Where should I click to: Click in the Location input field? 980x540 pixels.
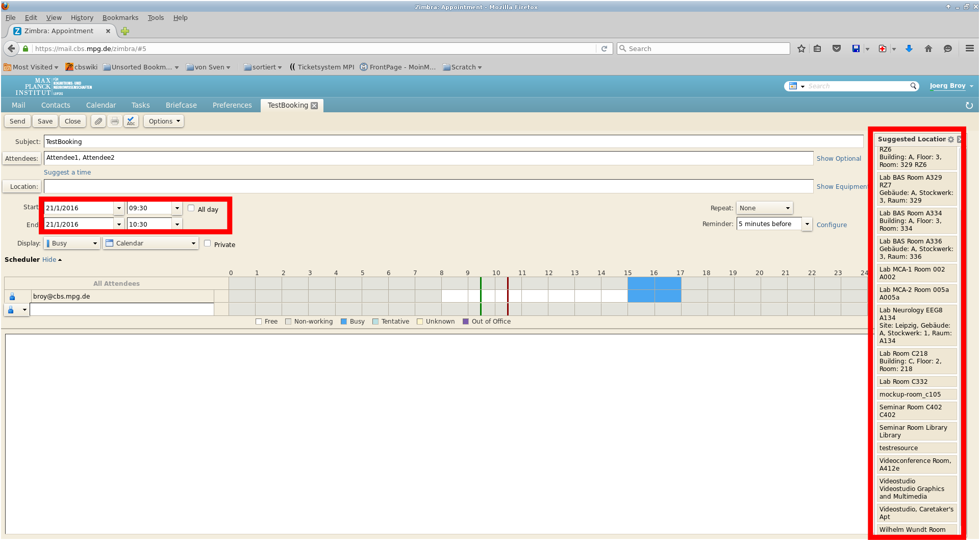coord(429,187)
